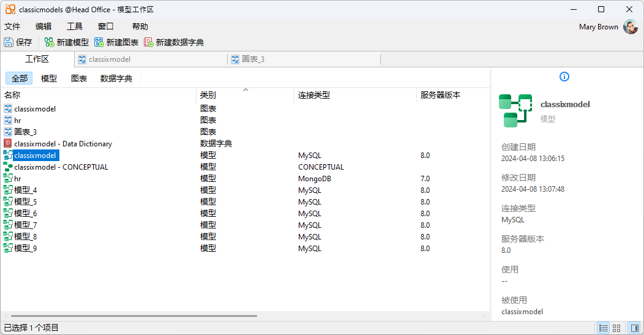644x335 pixels.
Task: Click the classixmodel entry under 被使用
Action: [522, 312]
